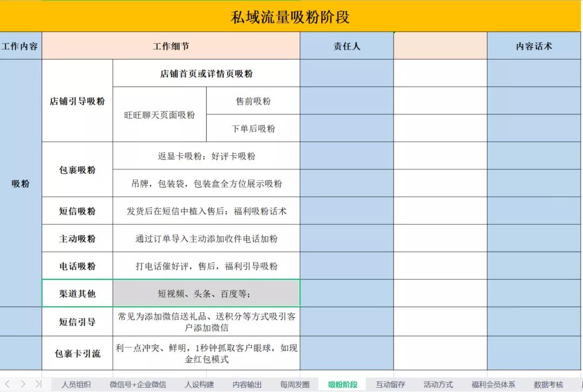Switch to the 互动留存 sheet tab
The height and width of the screenshot is (392, 583).
[x=390, y=384]
